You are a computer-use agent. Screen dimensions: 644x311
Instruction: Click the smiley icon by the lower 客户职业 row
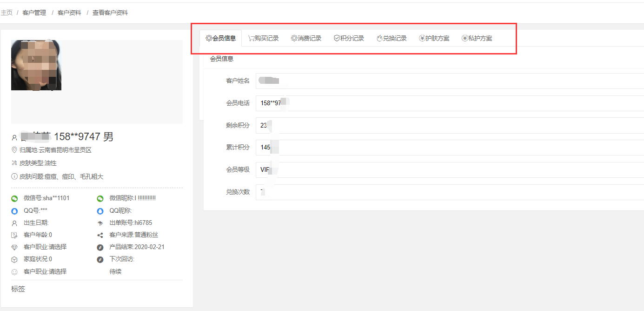[x=14, y=271]
